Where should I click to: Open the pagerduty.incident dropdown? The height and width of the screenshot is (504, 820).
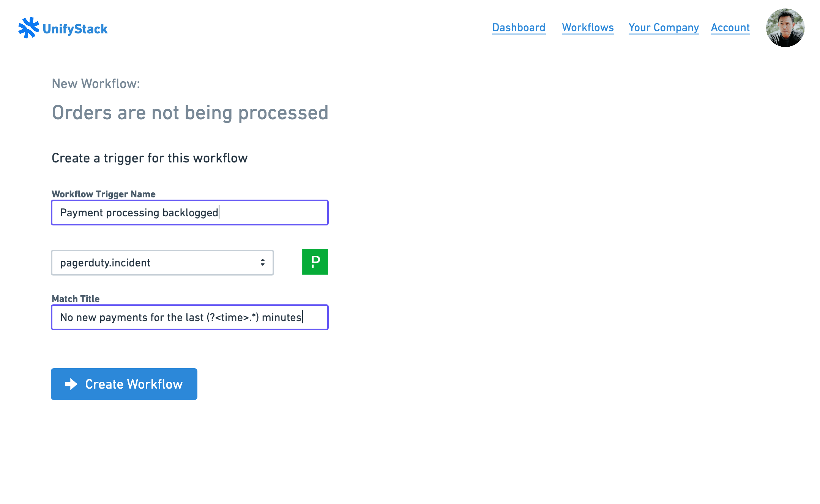click(162, 263)
